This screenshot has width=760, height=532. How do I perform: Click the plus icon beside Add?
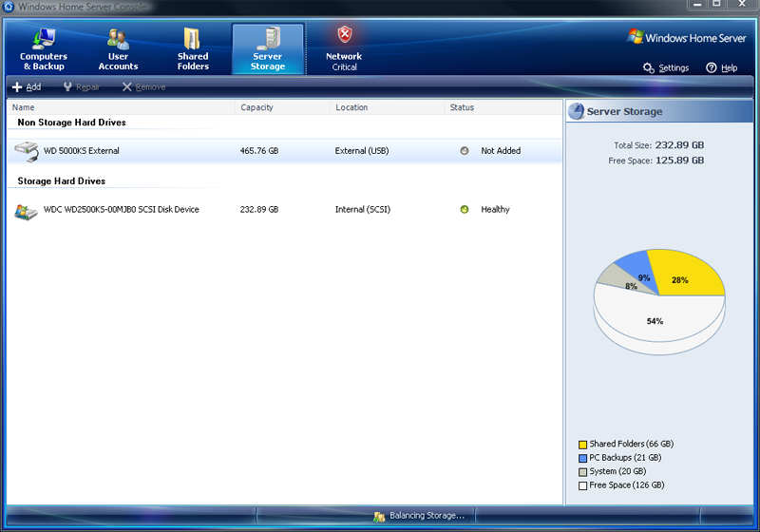pyautogui.click(x=17, y=87)
